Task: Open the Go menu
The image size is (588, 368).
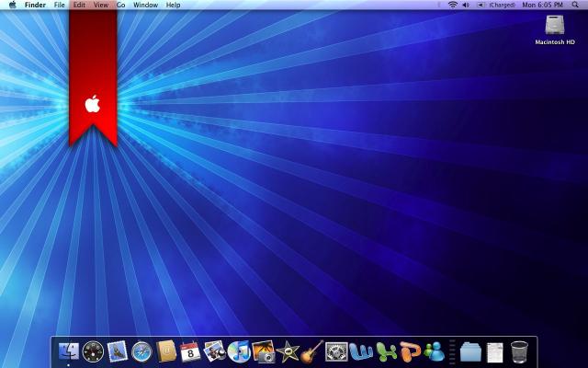Action: point(120,5)
